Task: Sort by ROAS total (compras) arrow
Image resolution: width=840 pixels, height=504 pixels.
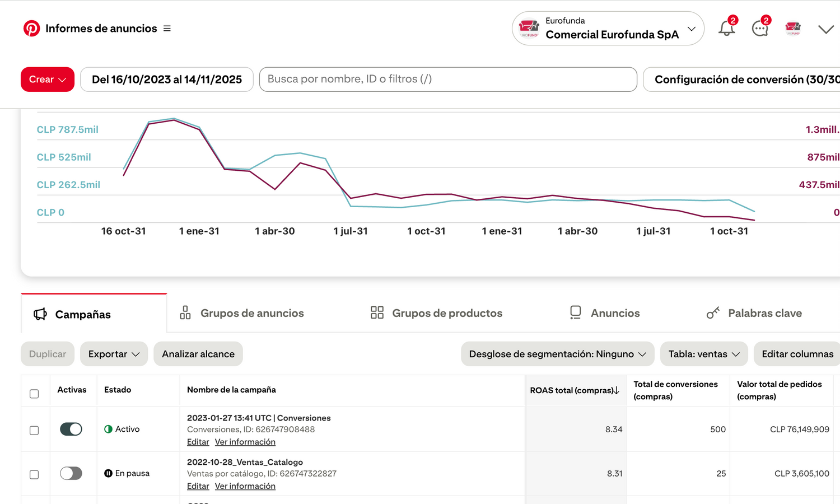Action: pos(617,390)
